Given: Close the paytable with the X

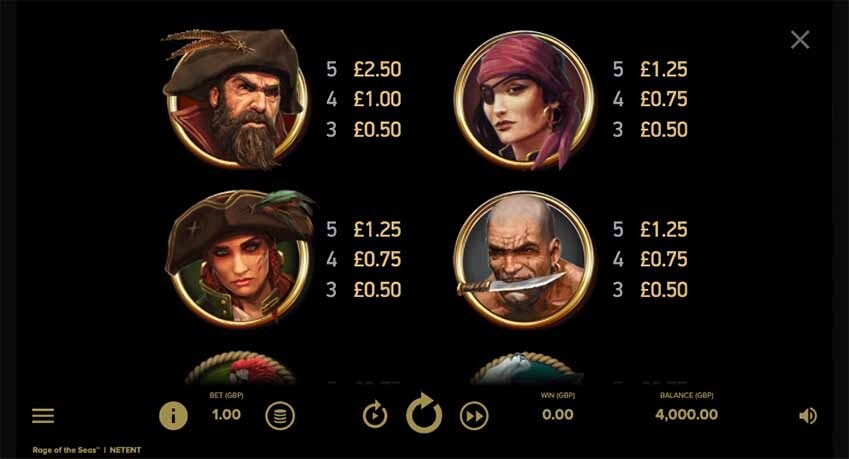Looking at the screenshot, I should tap(800, 40).
